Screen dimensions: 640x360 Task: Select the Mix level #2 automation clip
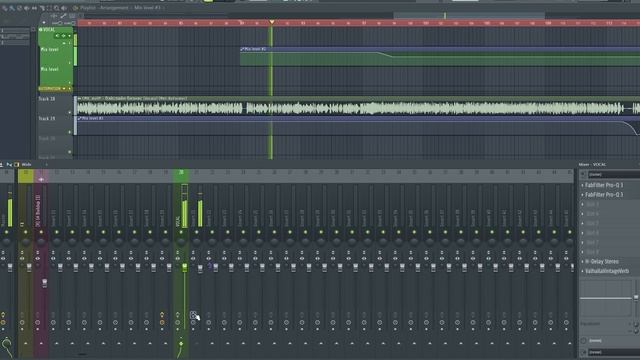(440, 57)
